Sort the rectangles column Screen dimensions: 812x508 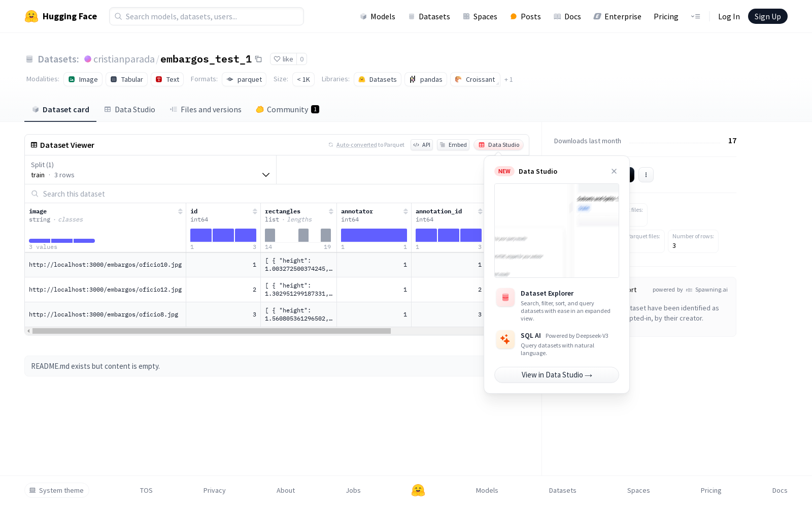coord(331,211)
